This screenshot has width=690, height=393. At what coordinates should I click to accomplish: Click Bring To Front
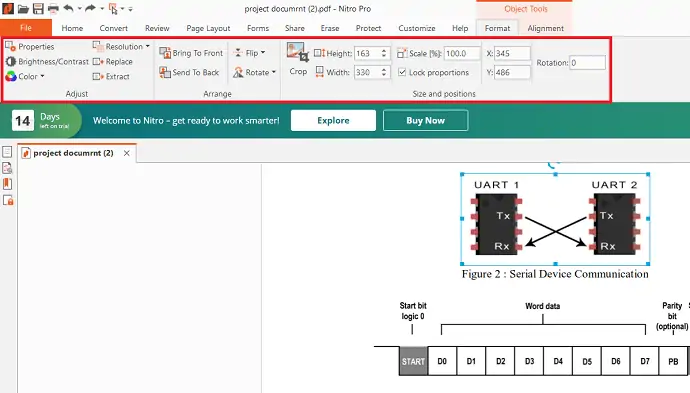tap(191, 53)
